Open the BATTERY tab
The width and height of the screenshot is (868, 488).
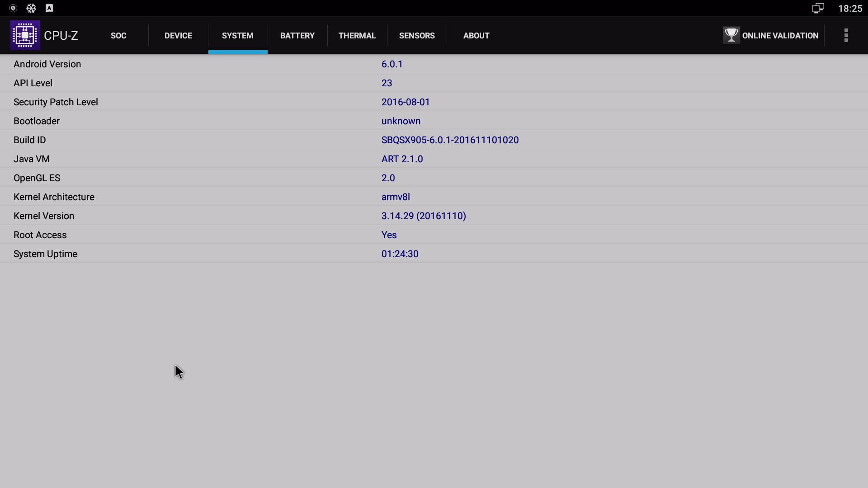point(297,36)
